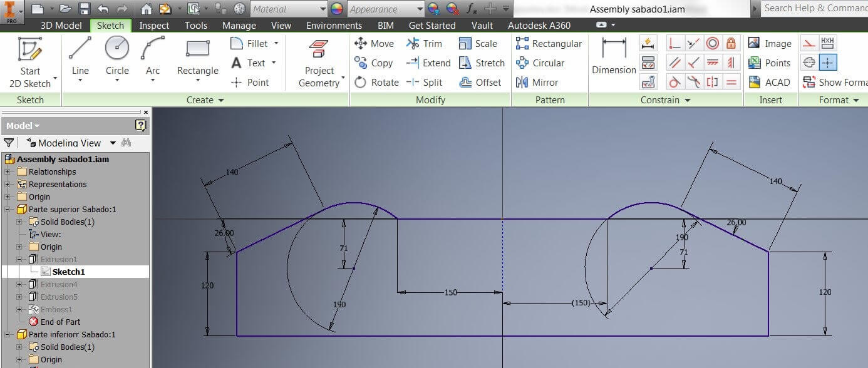Click the Adjust appearance color icon
868x368 pixels.
(433, 9)
